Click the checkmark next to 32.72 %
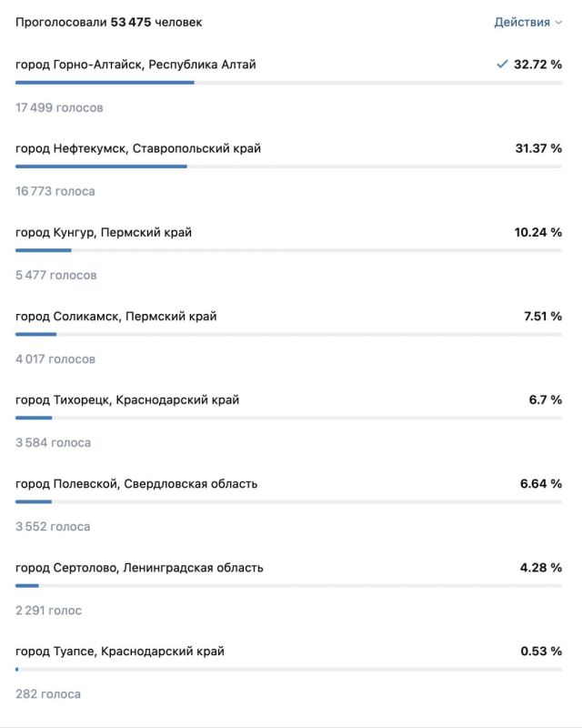Viewport: 582px width, 728px height. coord(501,65)
